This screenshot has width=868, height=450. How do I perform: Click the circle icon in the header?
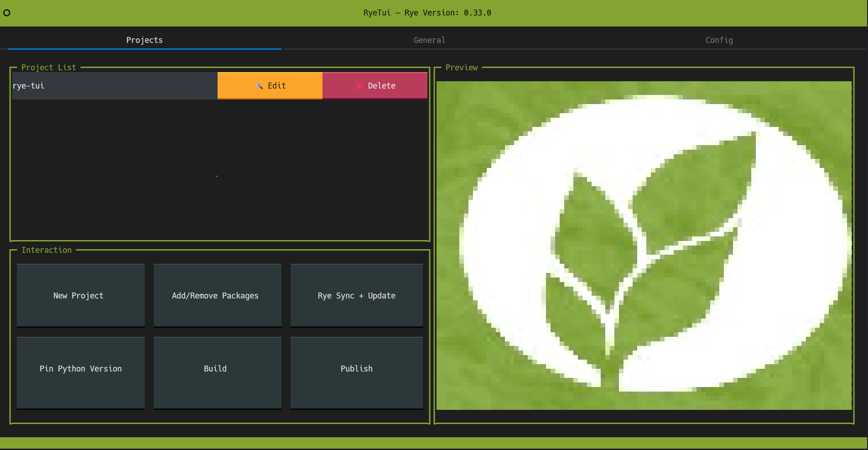(x=7, y=13)
